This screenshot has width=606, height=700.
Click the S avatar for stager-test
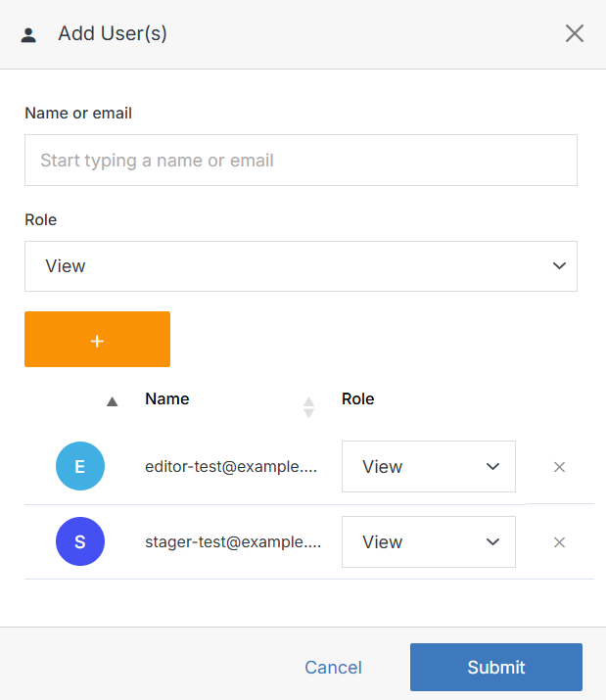80,541
